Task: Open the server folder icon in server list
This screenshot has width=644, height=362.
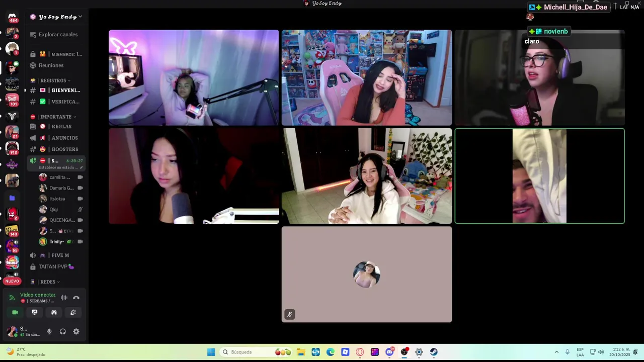Action: click(x=12, y=198)
